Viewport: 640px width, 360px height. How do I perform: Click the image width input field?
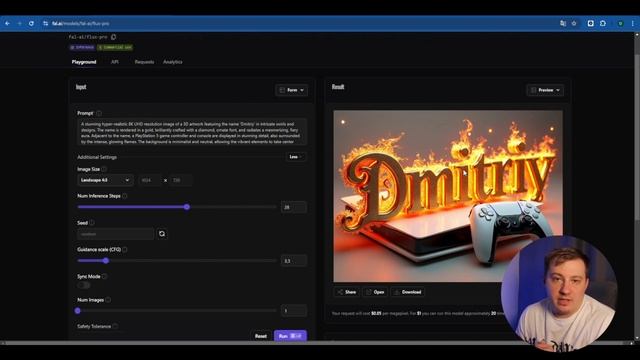(x=150, y=180)
